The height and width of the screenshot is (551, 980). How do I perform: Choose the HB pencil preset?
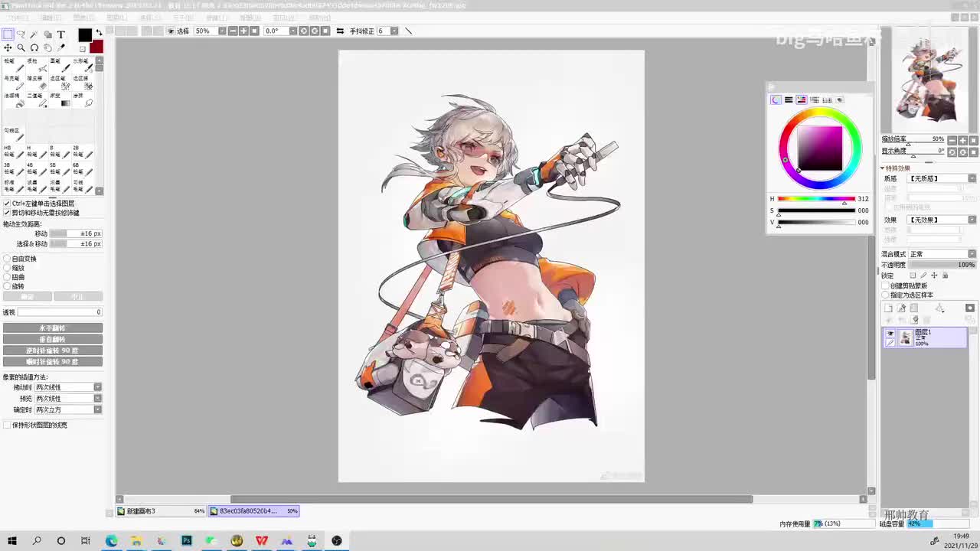(x=12, y=152)
